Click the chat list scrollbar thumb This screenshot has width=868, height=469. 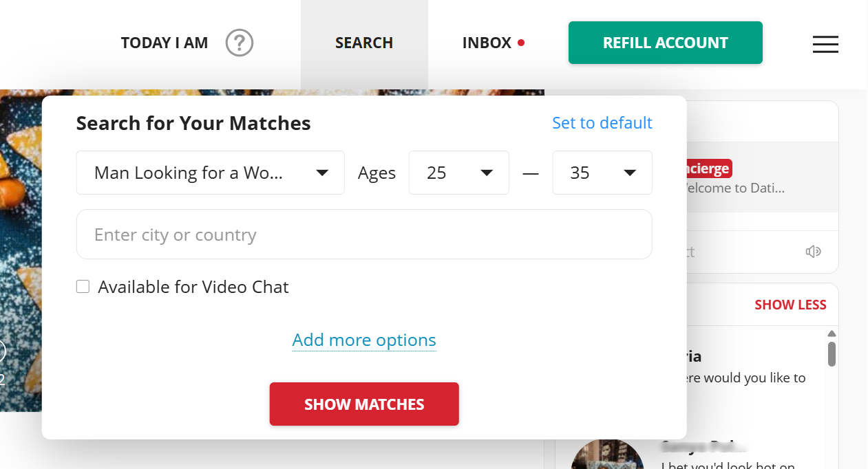(832, 353)
